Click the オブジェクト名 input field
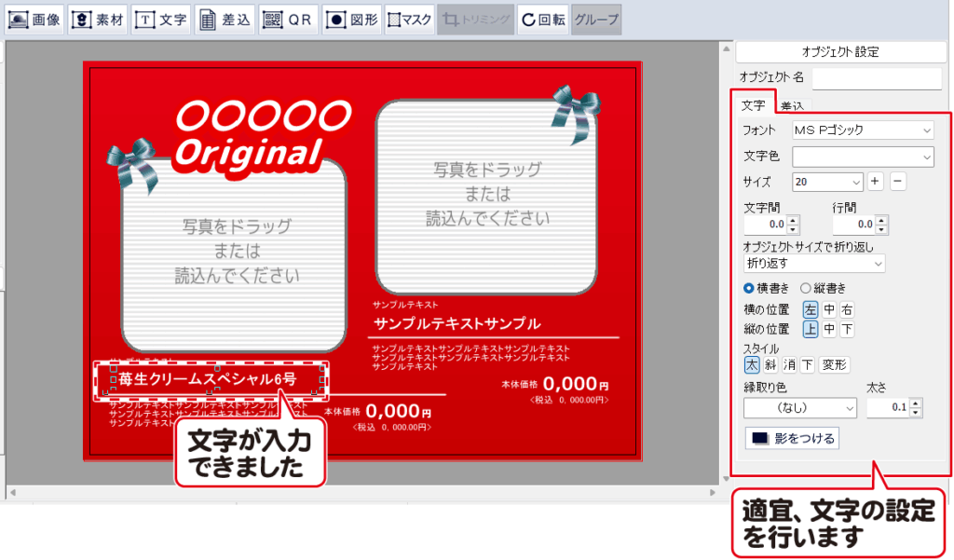Image resolution: width=954 pixels, height=560 pixels. point(877,77)
